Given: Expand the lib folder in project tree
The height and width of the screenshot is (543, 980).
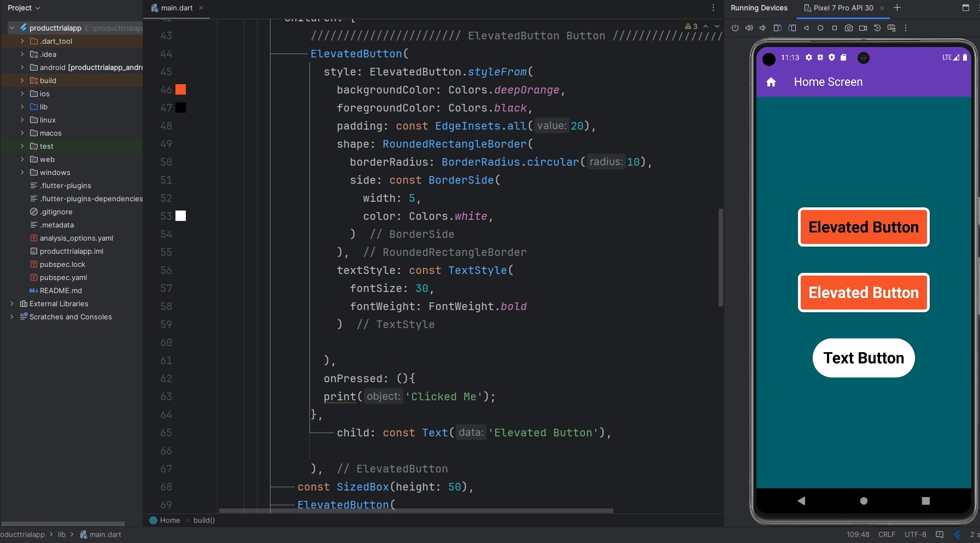Looking at the screenshot, I should [22, 107].
